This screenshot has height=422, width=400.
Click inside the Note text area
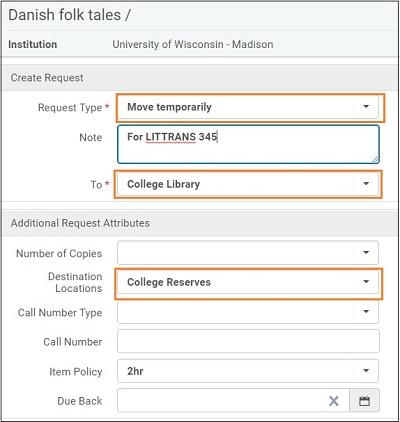pos(248,144)
